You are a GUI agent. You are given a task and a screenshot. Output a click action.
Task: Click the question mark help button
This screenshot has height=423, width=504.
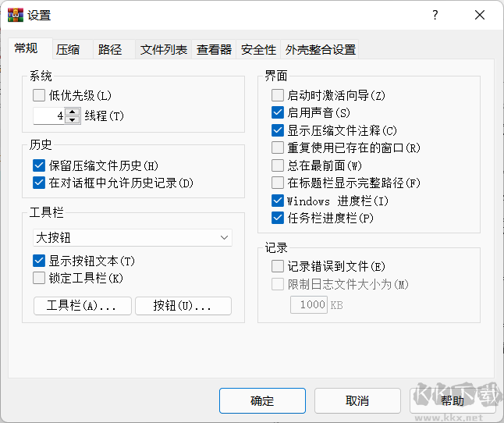435,15
